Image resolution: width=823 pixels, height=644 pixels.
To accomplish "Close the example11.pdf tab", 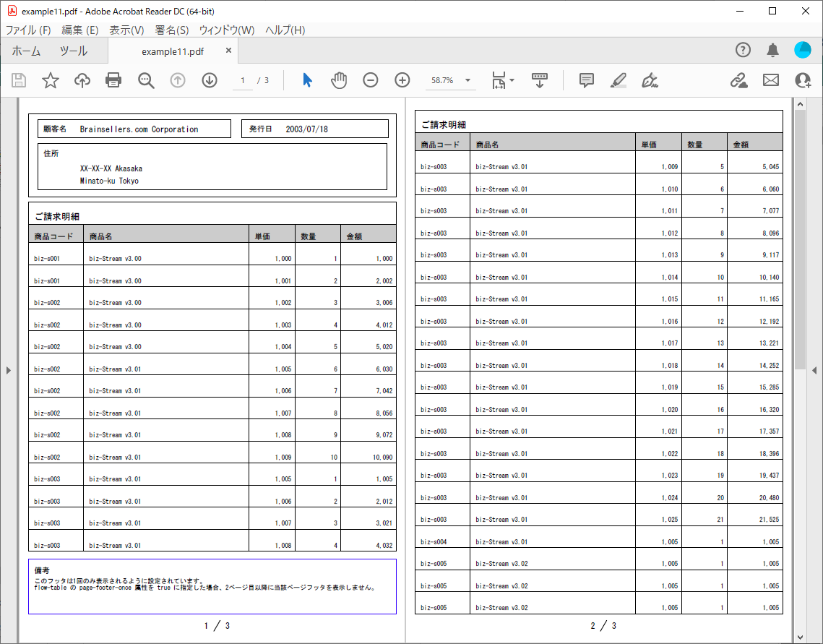I will (x=228, y=51).
